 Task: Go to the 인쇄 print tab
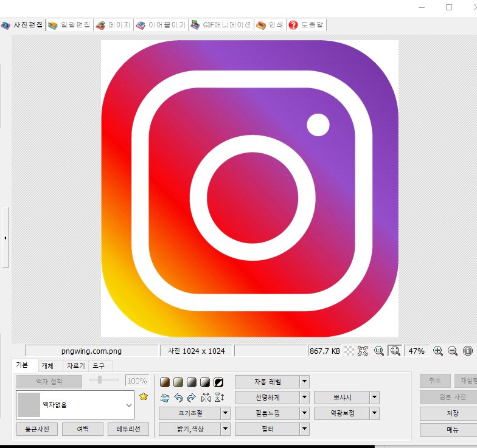(270, 25)
